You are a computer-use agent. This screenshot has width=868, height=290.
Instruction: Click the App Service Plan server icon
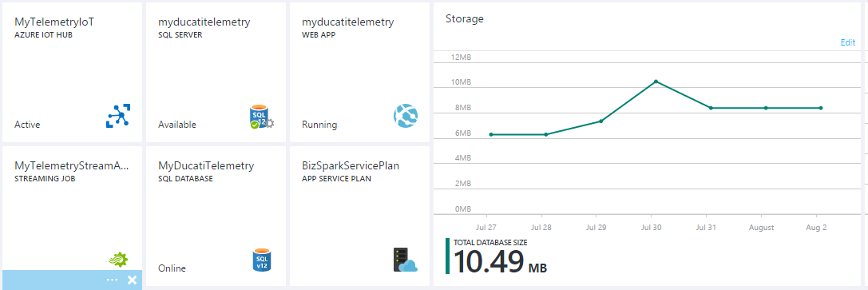pyautogui.click(x=405, y=260)
